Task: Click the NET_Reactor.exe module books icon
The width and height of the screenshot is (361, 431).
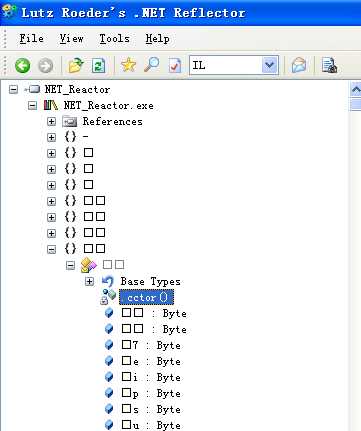Action: 51,106
